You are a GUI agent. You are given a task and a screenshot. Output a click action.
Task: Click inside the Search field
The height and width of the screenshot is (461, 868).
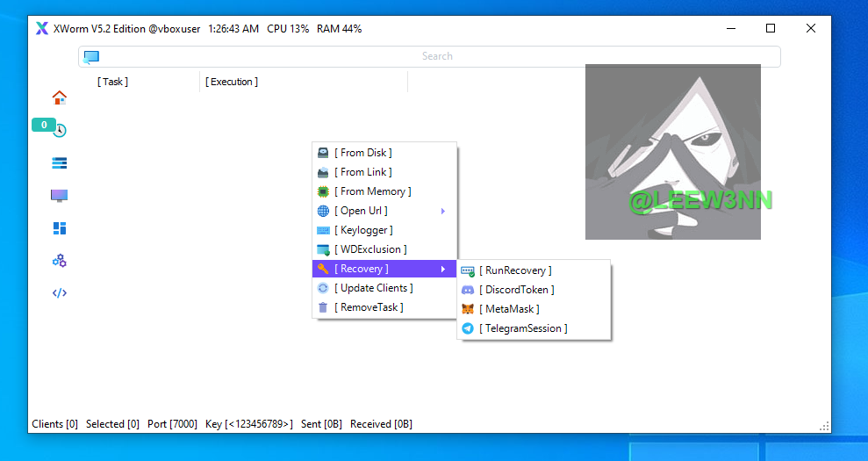(437, 56)
